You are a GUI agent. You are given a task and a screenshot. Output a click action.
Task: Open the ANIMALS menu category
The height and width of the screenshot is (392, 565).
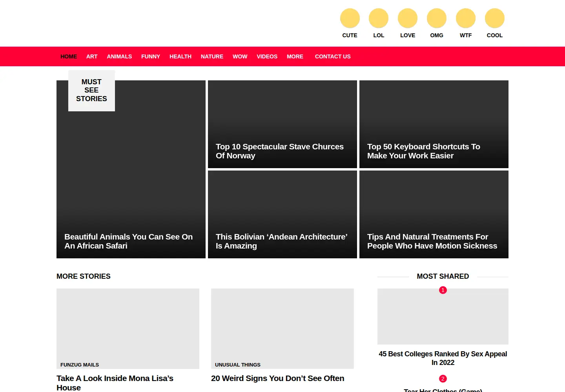click(x=119, y=56)
